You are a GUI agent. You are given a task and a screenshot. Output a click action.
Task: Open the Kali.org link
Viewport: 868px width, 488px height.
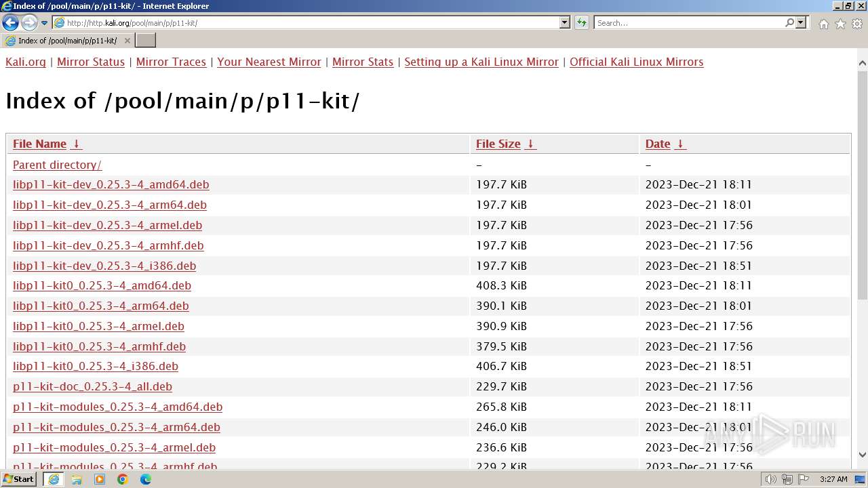point(26,62)
